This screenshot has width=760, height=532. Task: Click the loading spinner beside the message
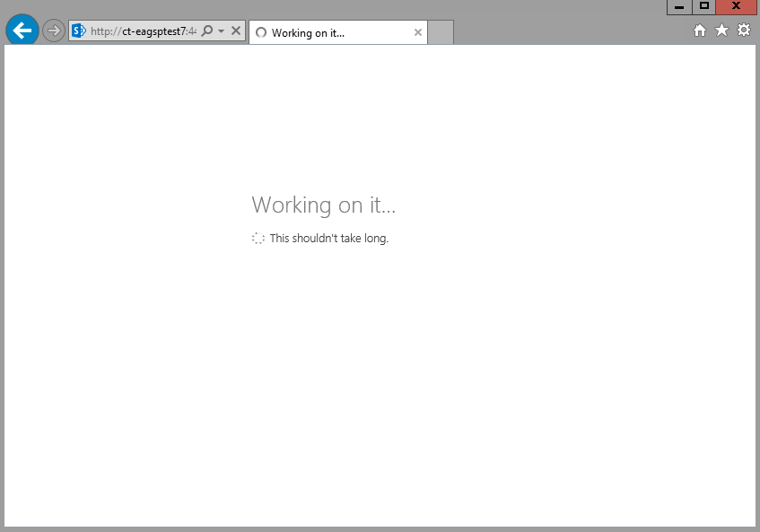click(258, 238)
